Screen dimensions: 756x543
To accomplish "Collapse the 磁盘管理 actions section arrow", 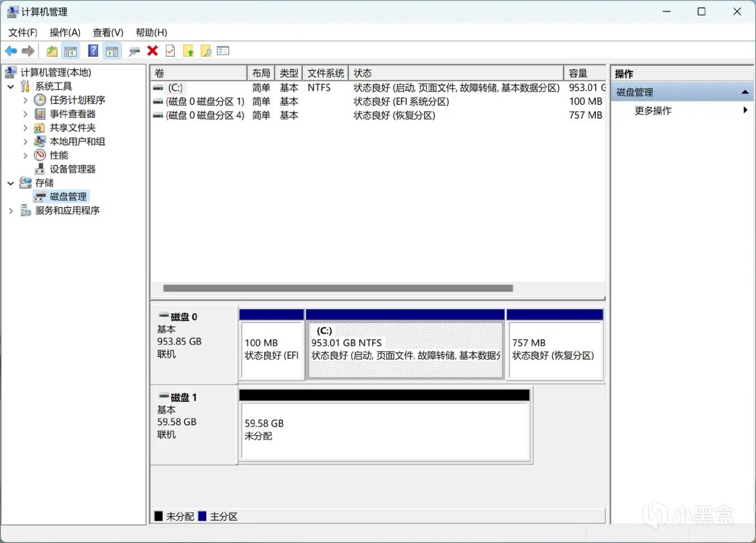I will coord(745,92).
